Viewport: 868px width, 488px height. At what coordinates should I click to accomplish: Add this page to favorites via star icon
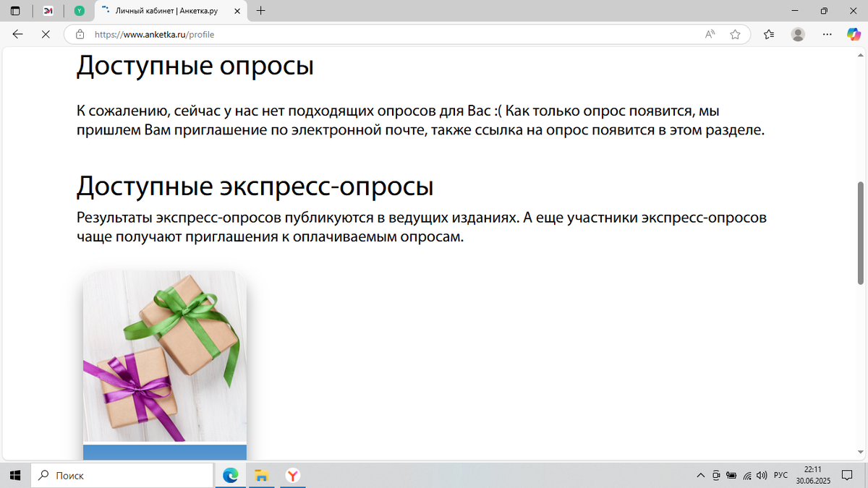click(736, 33)
